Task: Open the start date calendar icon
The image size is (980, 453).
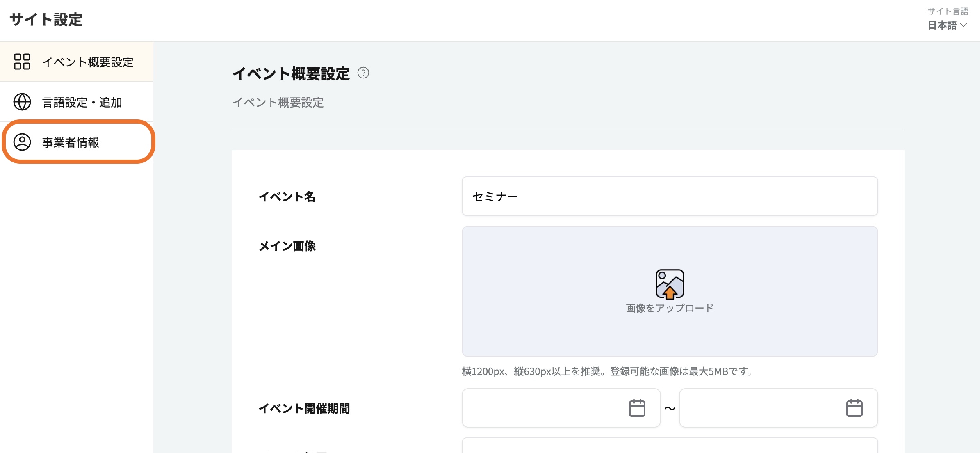Action: [x=637, y=408]
